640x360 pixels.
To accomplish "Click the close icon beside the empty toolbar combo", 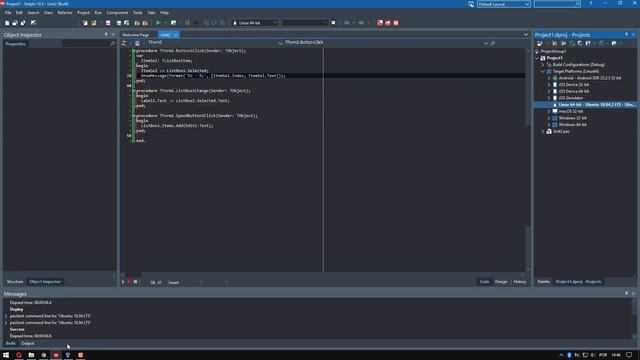I will click(333, 23).
